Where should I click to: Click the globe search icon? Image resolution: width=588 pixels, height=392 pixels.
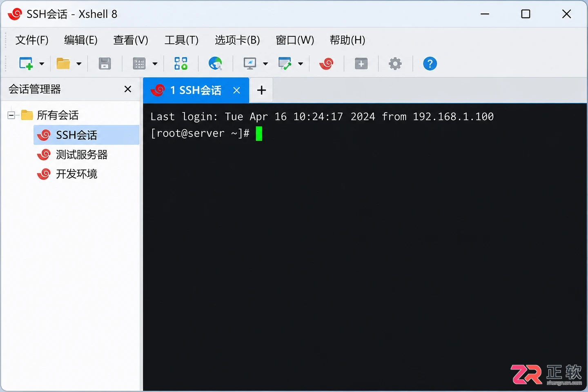(215, 64)
